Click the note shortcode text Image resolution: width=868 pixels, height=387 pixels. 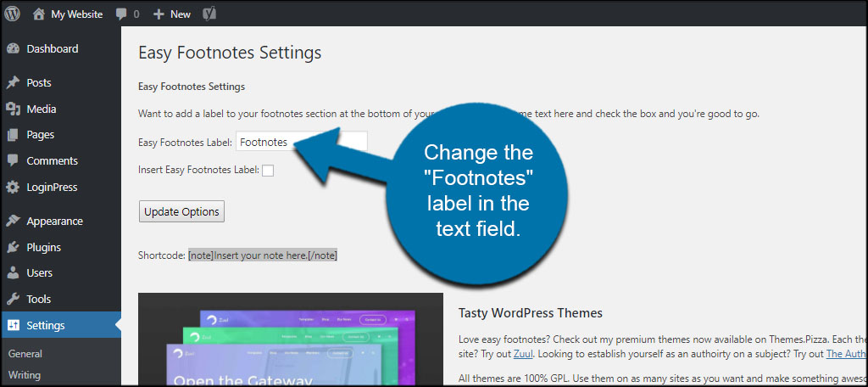(x=263, y=255)
